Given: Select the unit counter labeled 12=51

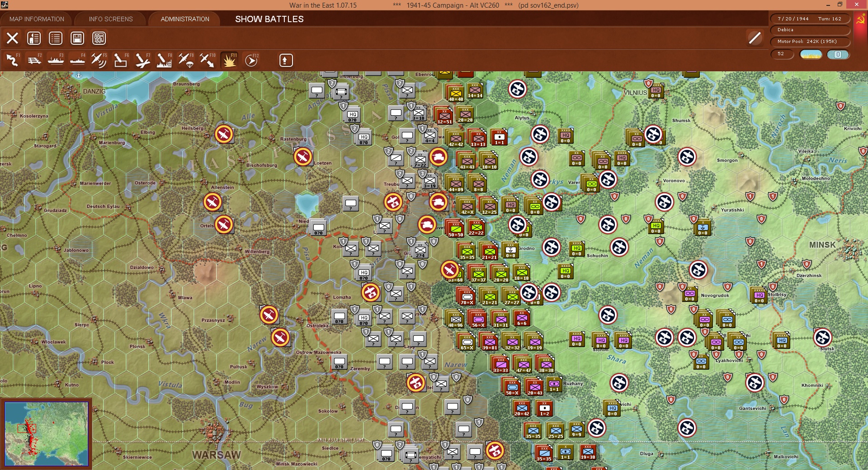Looking at the screenshot, I should point(444,116).
